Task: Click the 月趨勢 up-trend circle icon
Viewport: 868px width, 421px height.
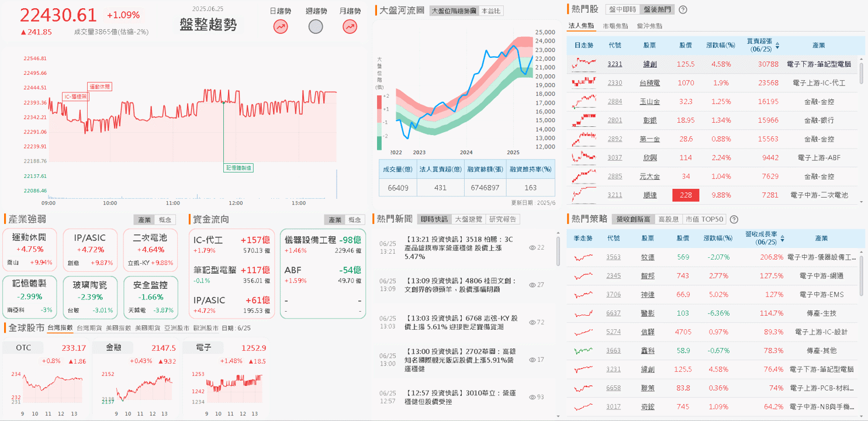Action: click(350, 26)
